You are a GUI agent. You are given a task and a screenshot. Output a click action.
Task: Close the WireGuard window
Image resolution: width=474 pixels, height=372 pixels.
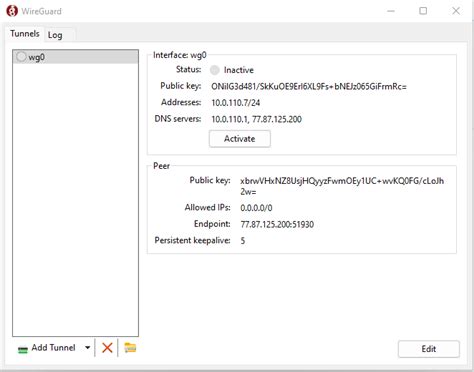(456, 11)
